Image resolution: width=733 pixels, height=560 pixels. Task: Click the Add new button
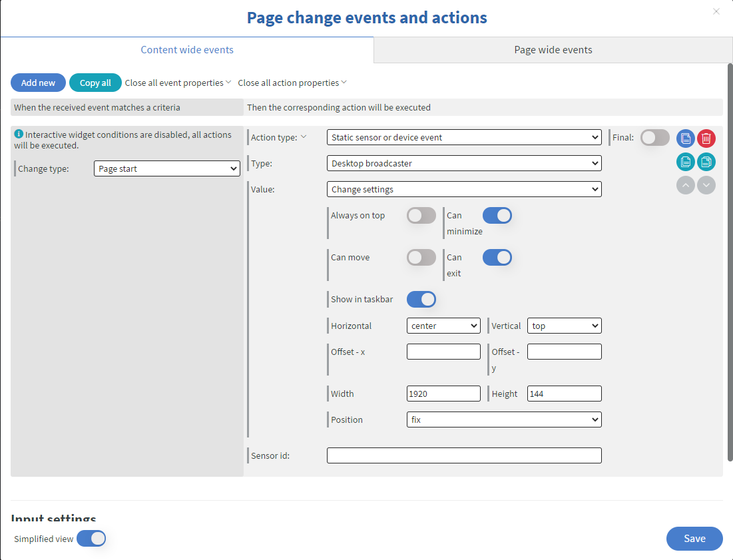(39, 83)
